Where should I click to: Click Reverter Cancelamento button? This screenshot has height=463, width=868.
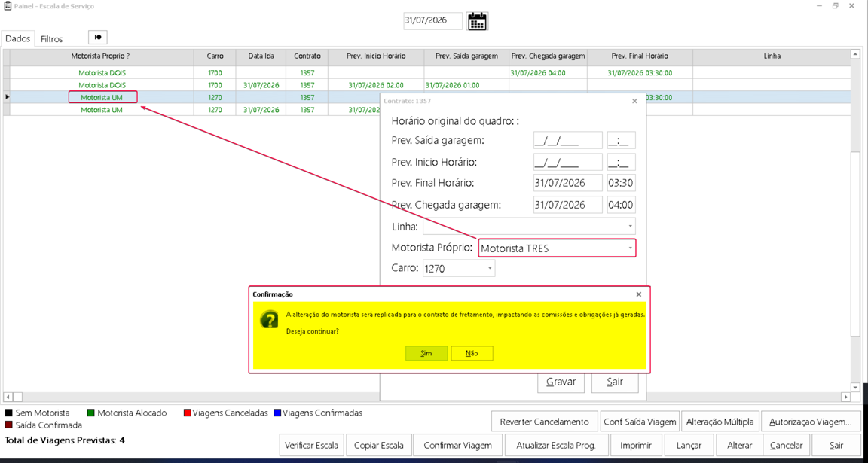pos(545,422)
